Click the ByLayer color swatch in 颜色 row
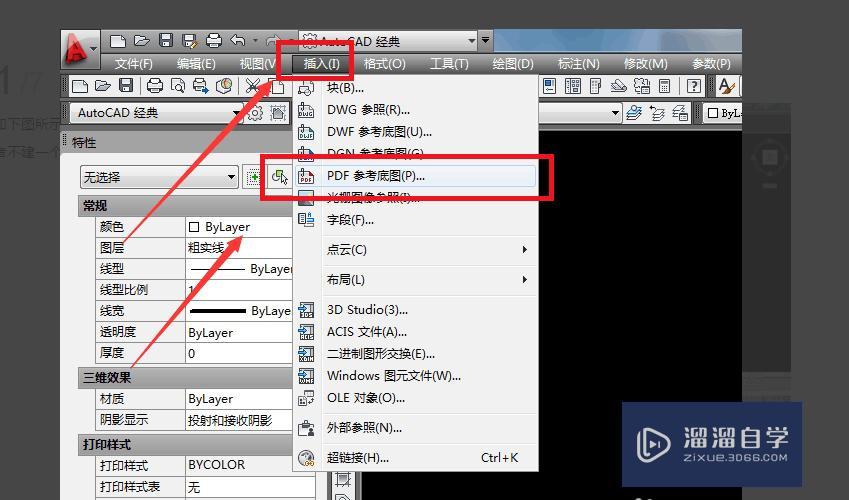 (194, 227)
